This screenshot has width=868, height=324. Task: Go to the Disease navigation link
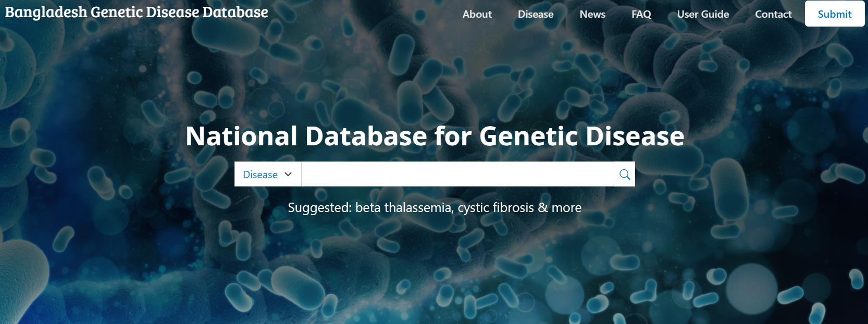pyautogui.click(x=536, y=15)
